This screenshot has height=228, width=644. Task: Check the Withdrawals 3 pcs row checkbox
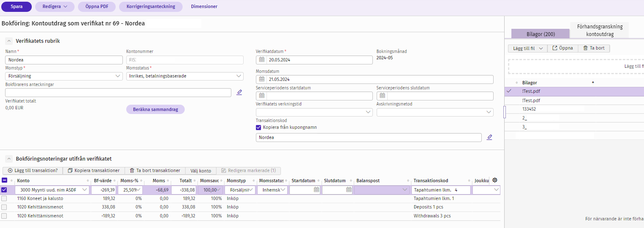point(4,216)
